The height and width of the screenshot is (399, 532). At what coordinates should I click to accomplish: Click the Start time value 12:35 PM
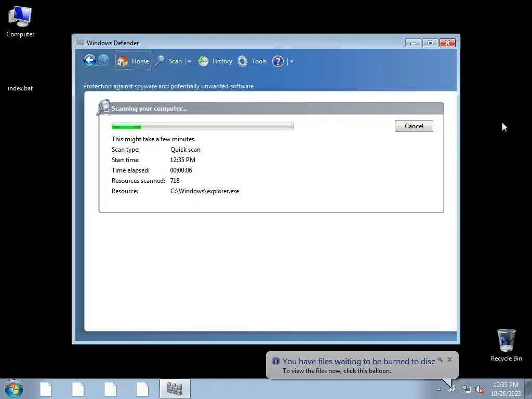pos(182,160)
